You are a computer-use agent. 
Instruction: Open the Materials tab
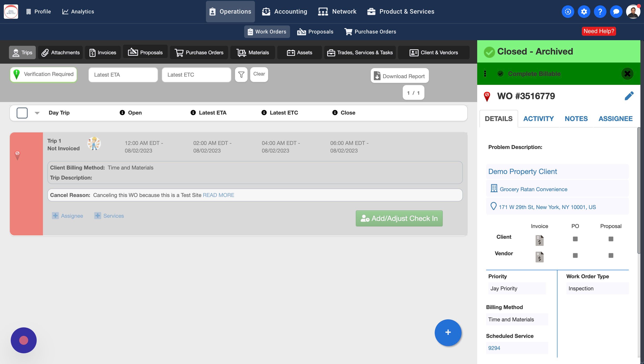(x=252, y=52)
